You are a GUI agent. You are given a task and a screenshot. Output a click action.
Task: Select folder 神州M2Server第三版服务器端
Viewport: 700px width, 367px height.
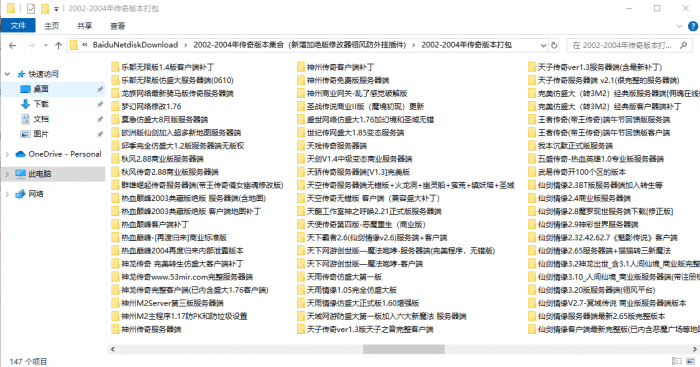point(167,303)
